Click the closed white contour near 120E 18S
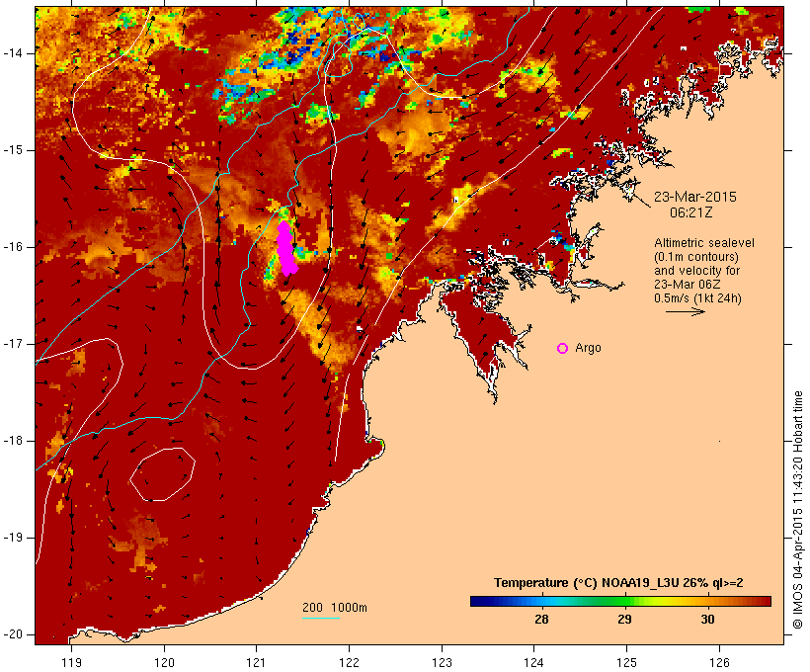Screen dimensions: 810x672 point(162,474)
